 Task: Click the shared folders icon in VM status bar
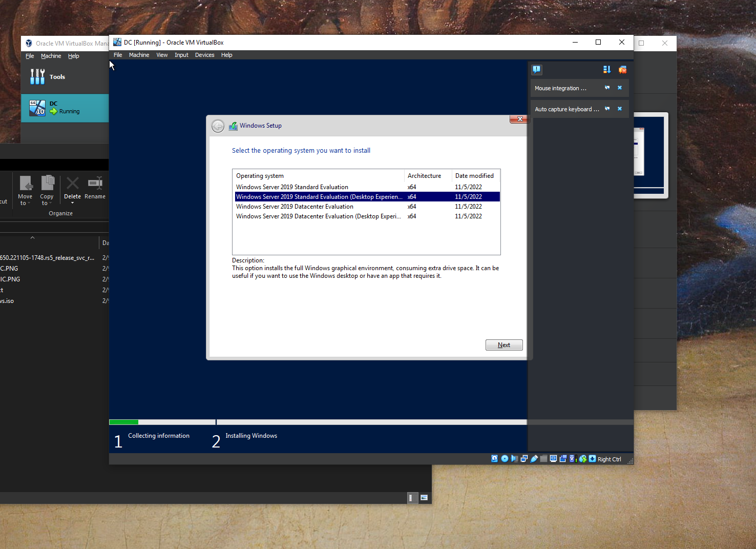[x=544, y=459]
